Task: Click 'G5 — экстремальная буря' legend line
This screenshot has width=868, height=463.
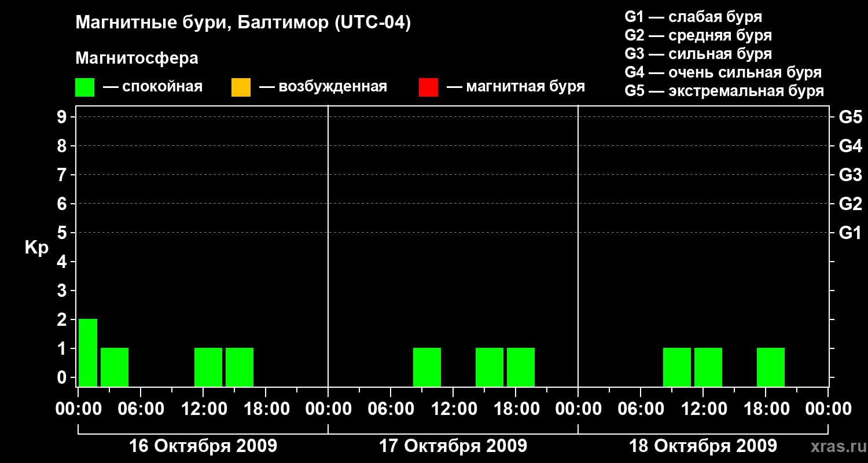Action: [x=724, y=91]
